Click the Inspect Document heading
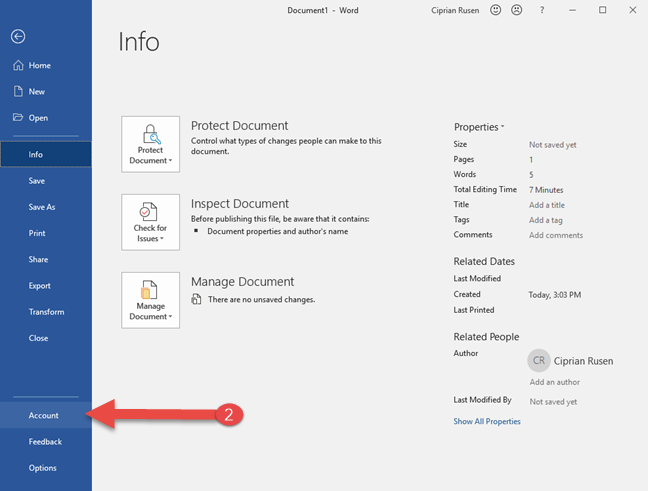 click(x=240, y=203)
